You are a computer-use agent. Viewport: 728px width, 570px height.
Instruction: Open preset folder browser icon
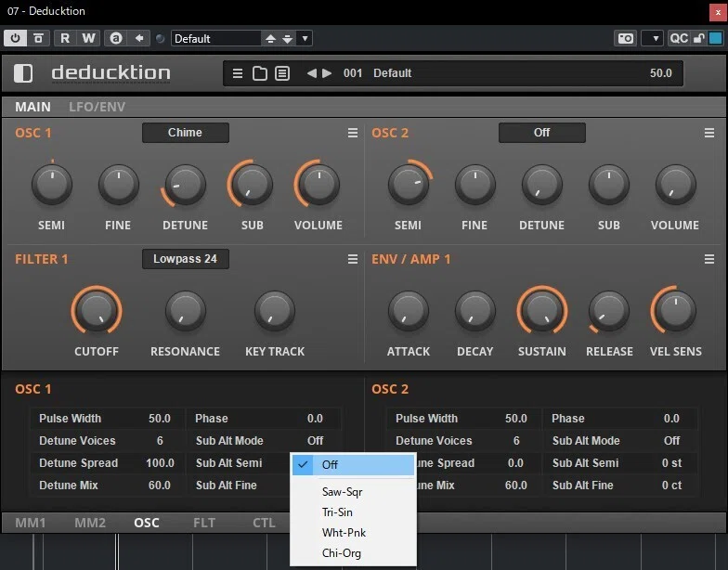coord(260,73)
